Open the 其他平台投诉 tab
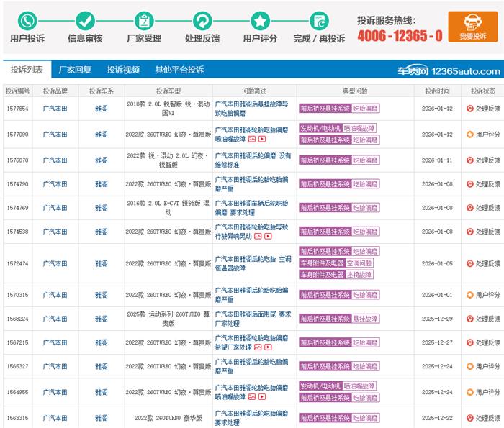The width and height of the screenshot is (504, 428). (x=179, y=70)
